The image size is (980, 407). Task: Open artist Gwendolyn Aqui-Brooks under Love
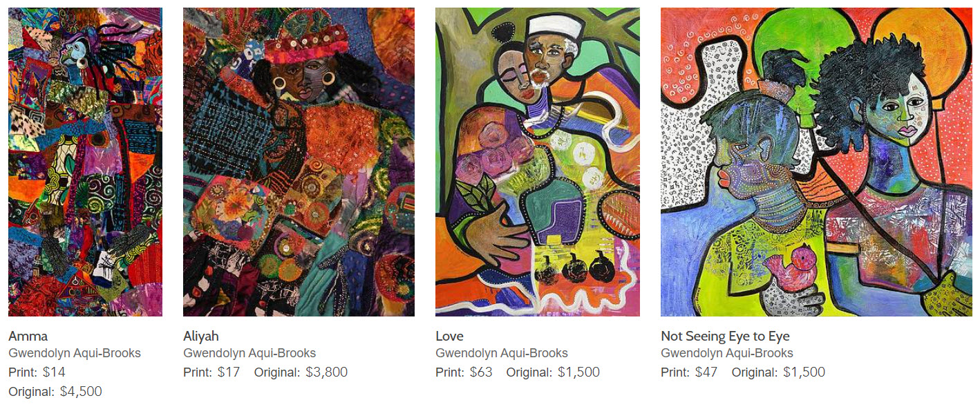502,353
